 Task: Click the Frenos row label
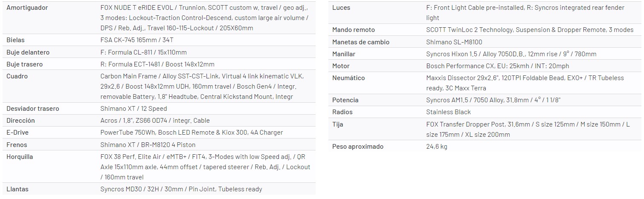pos(17,145)
